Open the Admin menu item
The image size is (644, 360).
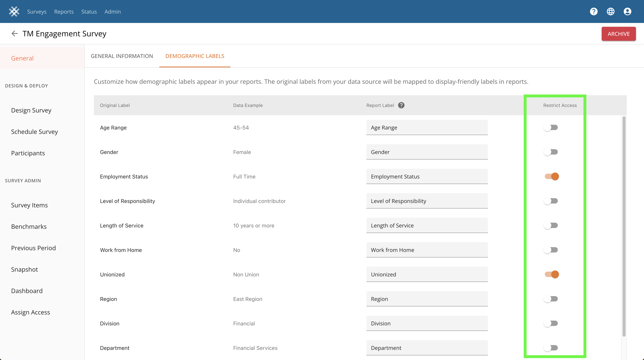click(112, 12)
